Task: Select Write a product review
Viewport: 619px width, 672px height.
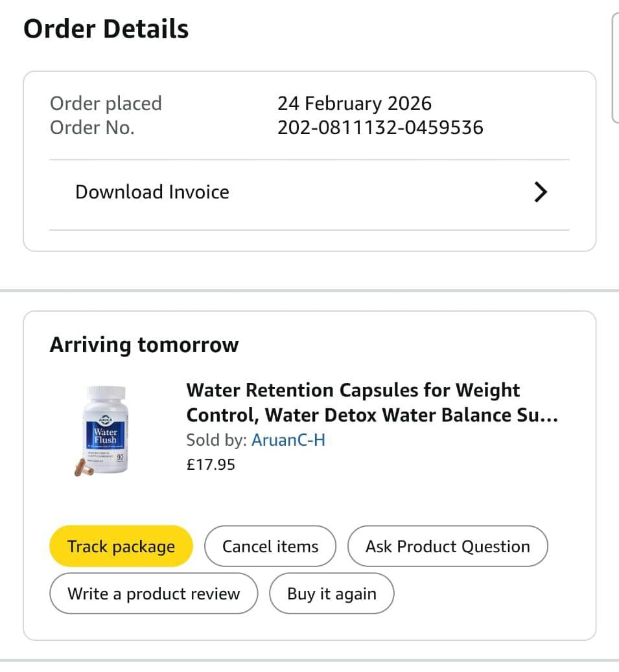Action: 154,594
